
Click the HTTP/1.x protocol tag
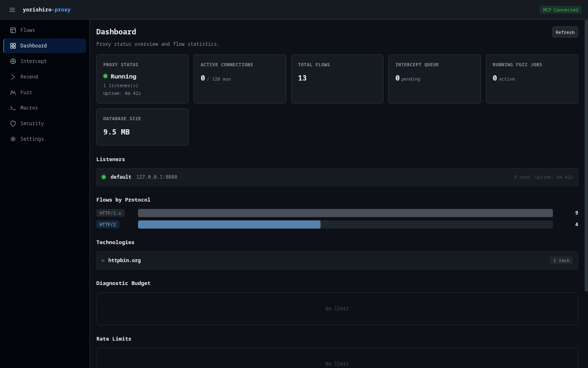(x=110, y=213)
